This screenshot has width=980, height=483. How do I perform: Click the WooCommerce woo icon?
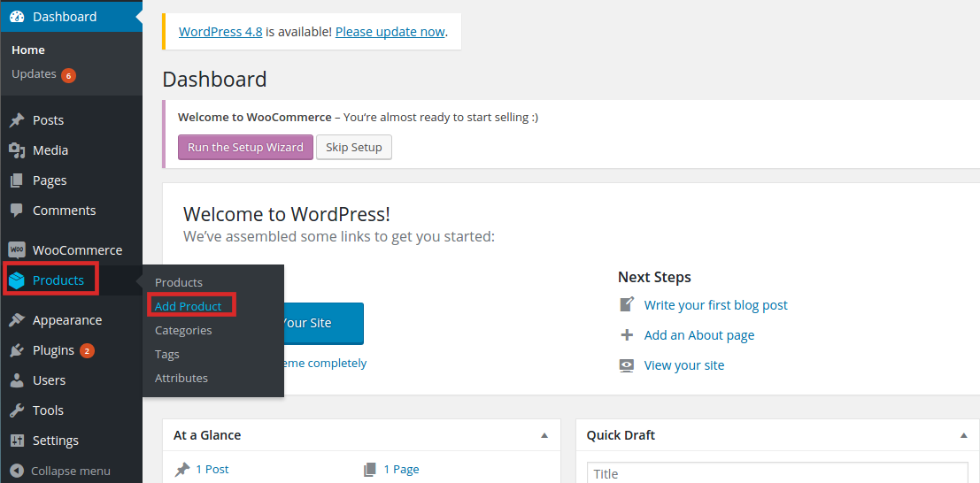pos(17,250)
